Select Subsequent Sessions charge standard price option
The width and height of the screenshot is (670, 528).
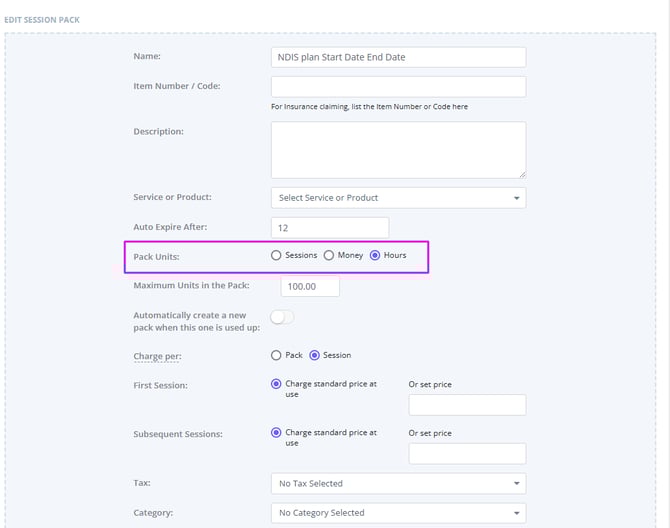277,433
